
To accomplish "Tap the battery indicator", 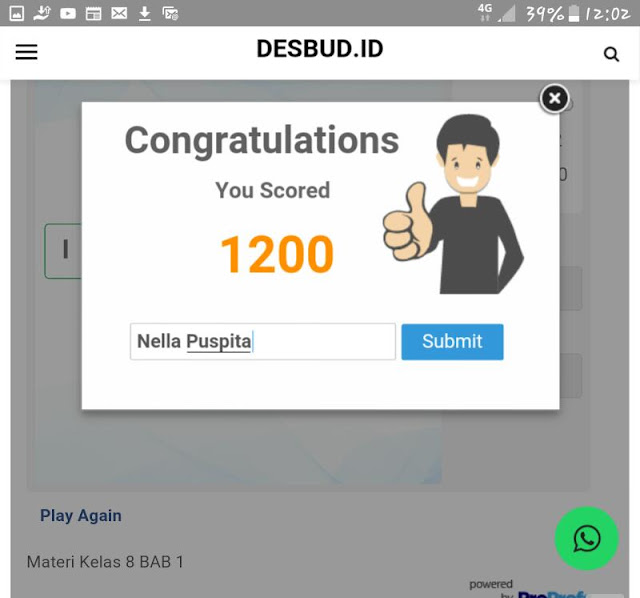I will pos(574,13).
